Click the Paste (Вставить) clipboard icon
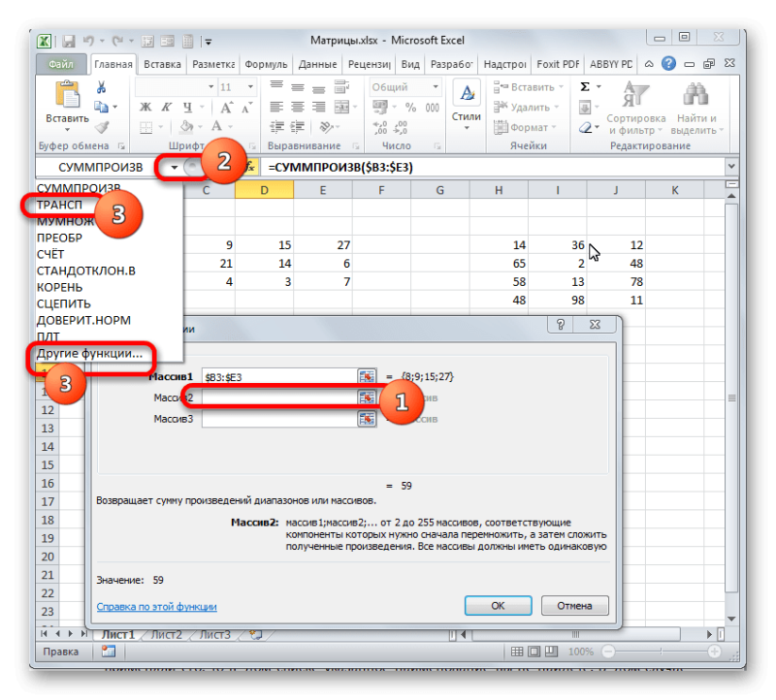Viewport: 776px width, 700px height. [x=67, y=94]
